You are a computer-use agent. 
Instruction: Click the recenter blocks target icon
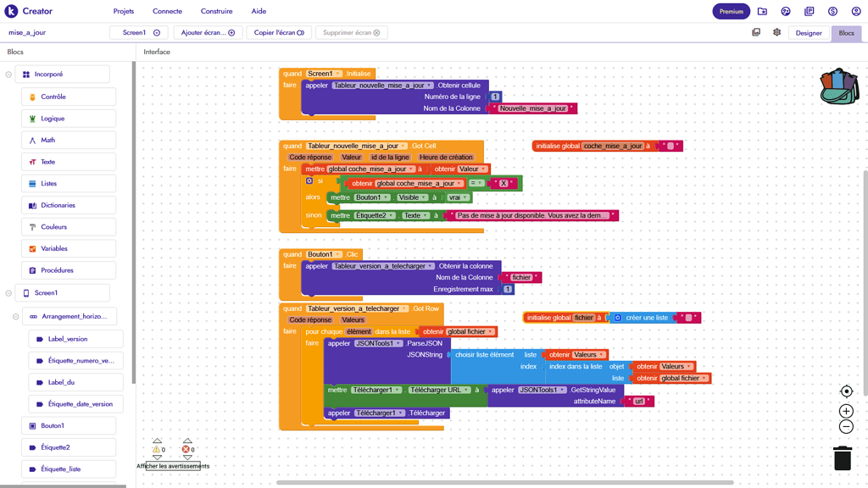click(x=845, y=391)
